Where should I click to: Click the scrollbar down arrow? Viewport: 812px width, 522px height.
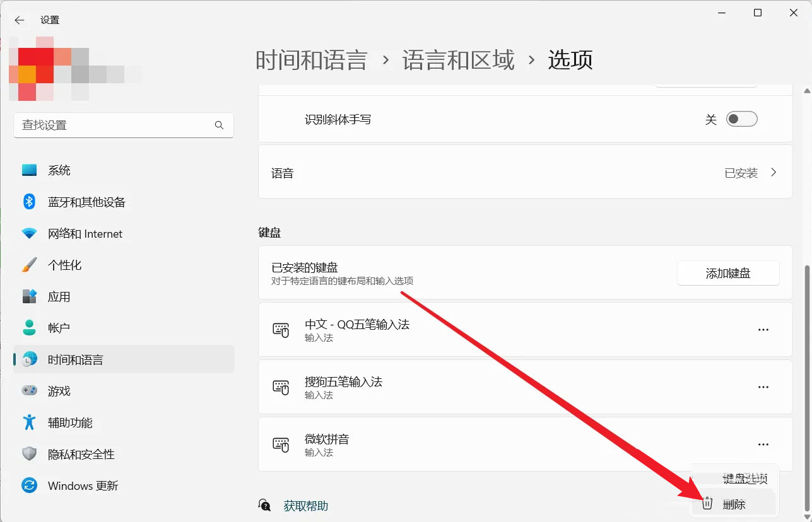(806, 516)
